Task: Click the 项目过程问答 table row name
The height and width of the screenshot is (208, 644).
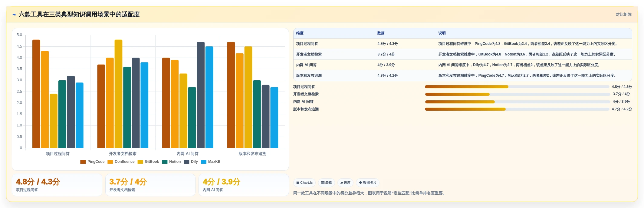Action: pyautogui.click(x=307, y=44)
